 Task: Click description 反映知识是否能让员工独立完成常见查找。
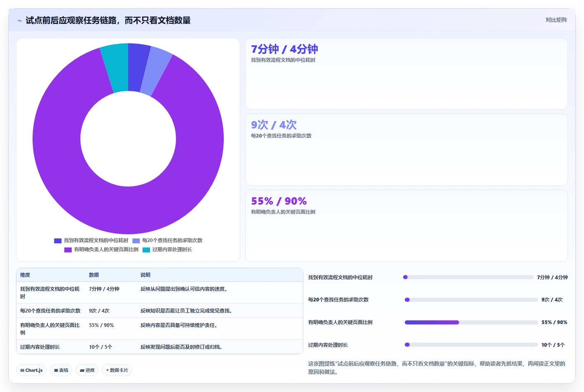(187, 311)
